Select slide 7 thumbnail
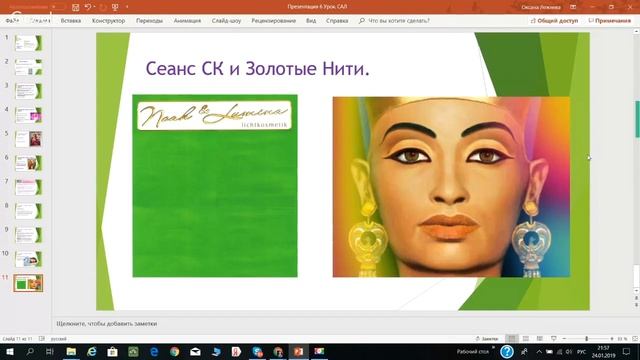 [x=28, y=187]
